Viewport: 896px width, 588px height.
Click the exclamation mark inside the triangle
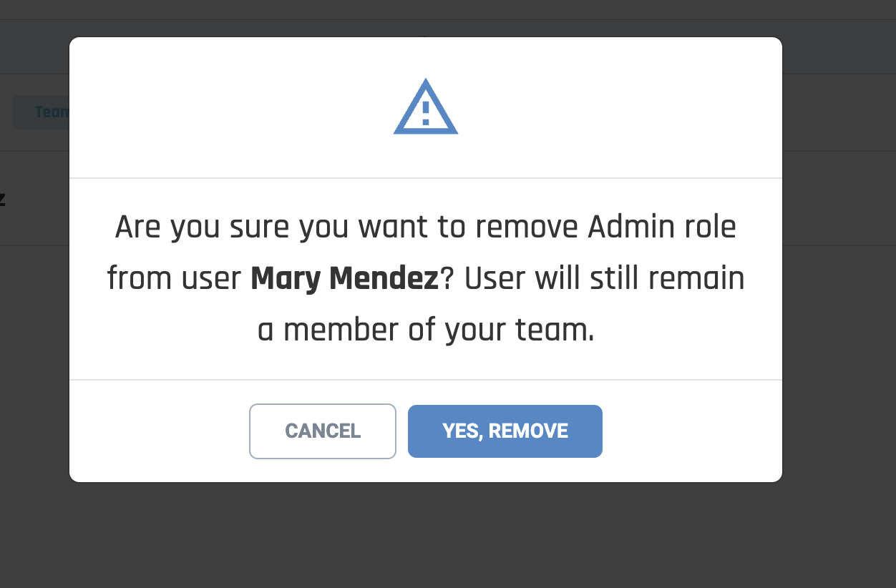coord(426,114)
